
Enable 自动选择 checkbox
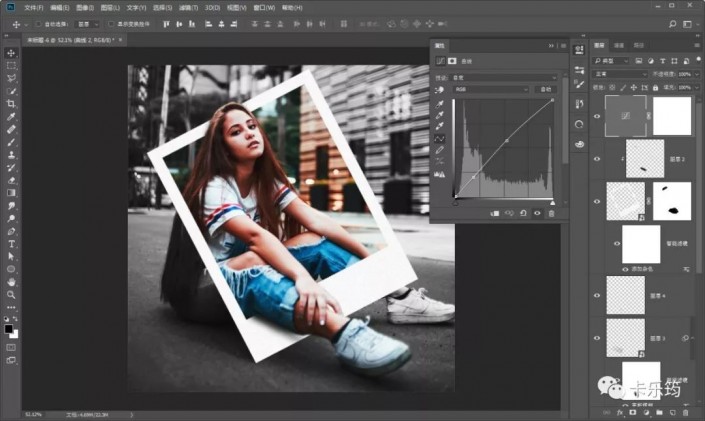tap(38, 24)
